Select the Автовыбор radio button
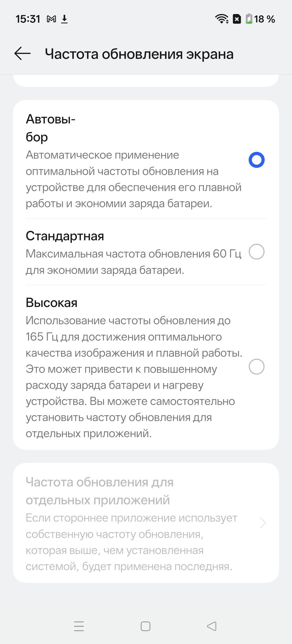 tap(256, 160)
